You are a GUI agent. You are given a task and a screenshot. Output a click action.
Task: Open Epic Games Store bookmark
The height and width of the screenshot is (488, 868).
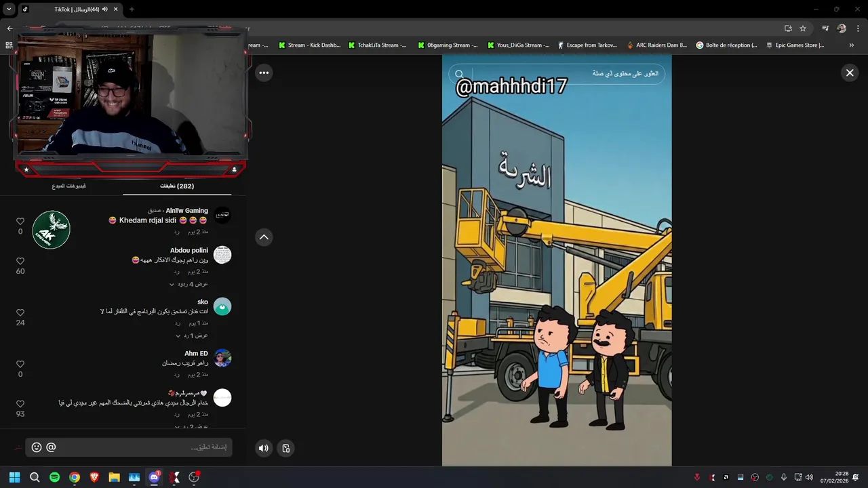(795, 45)
